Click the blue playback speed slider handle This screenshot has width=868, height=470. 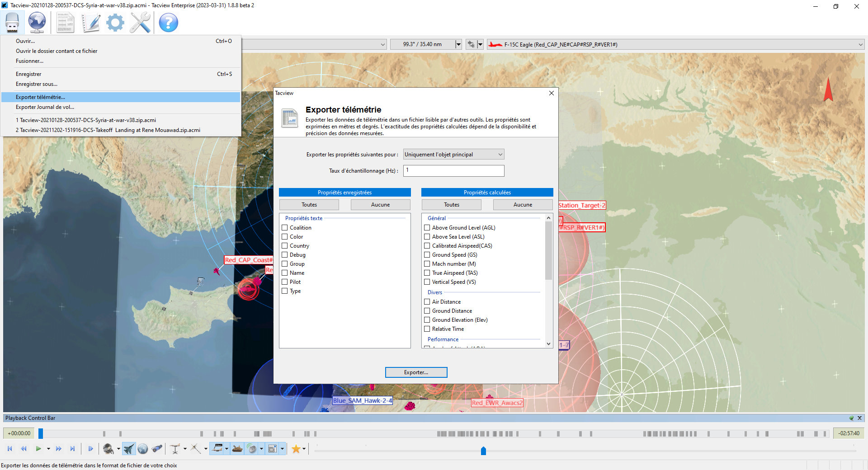pos(483,451)
